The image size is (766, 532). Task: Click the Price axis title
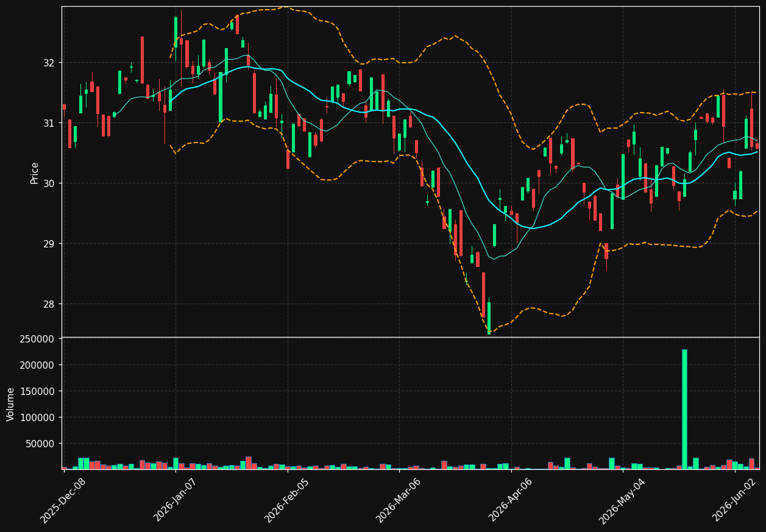(35, 172)
